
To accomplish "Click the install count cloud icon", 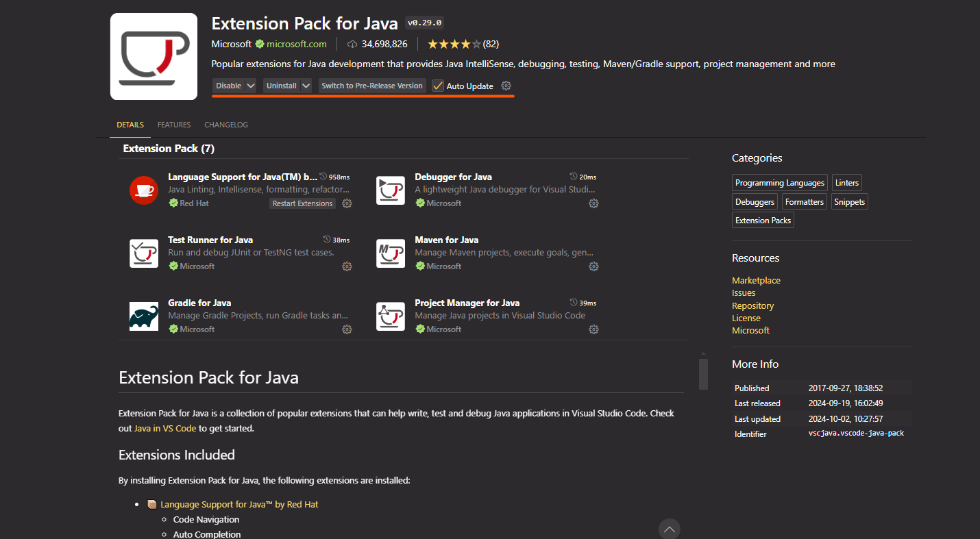I will tap(353, 45).
